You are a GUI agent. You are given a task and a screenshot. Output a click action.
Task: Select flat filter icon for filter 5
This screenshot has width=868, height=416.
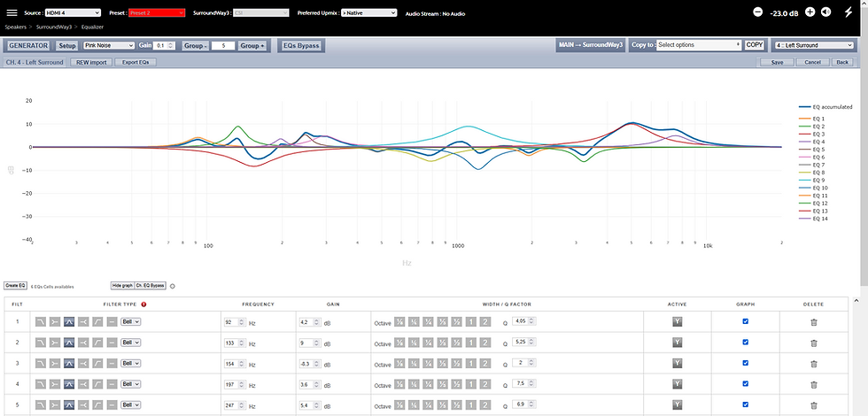click(x=112, y=404)
